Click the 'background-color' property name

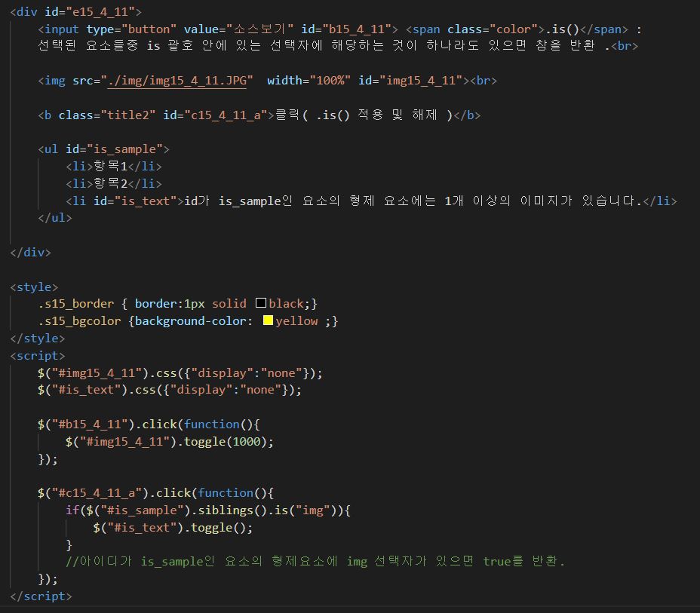pos(191,320)
